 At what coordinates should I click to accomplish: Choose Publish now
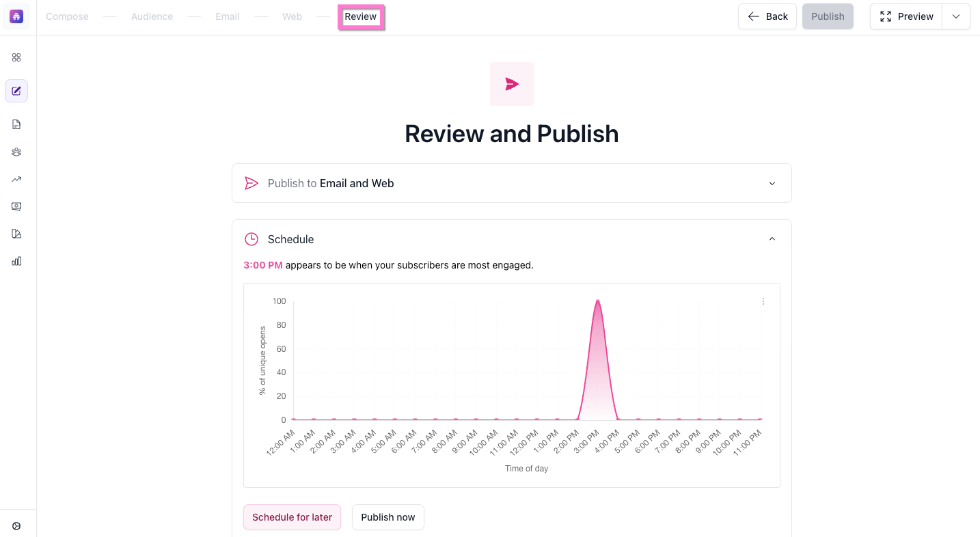tap(388, 517)
